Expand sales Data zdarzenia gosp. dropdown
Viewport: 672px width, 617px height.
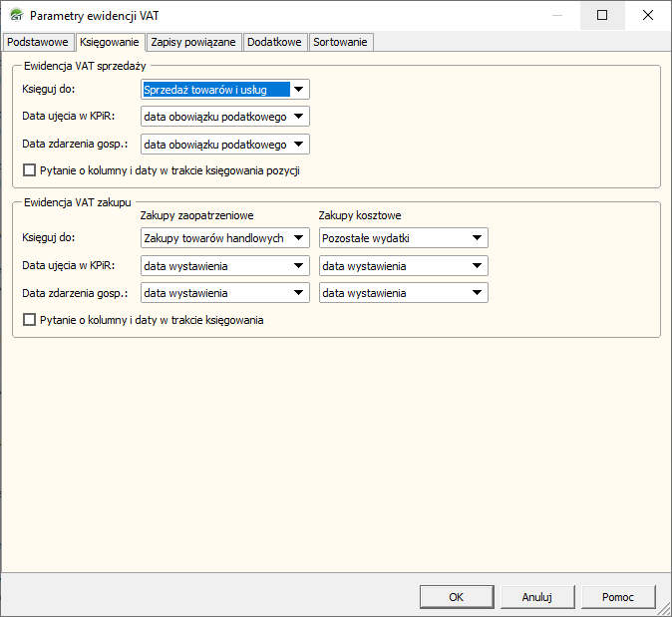(x=298, y=145)
